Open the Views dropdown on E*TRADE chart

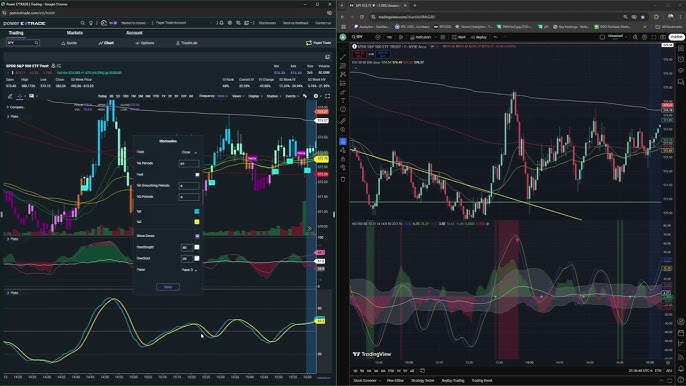(238, 96)
